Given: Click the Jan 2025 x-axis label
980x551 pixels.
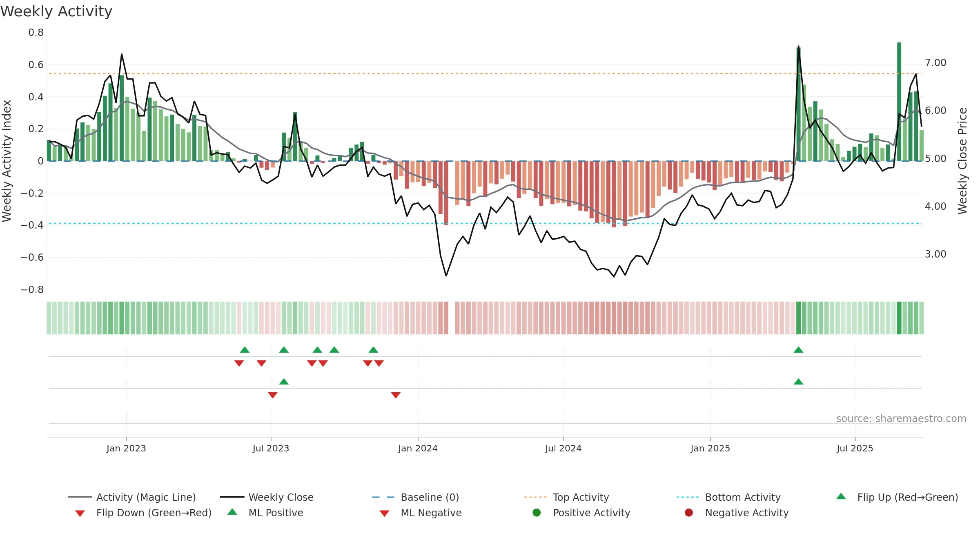Looking at the screenshot, I should 710,448.
